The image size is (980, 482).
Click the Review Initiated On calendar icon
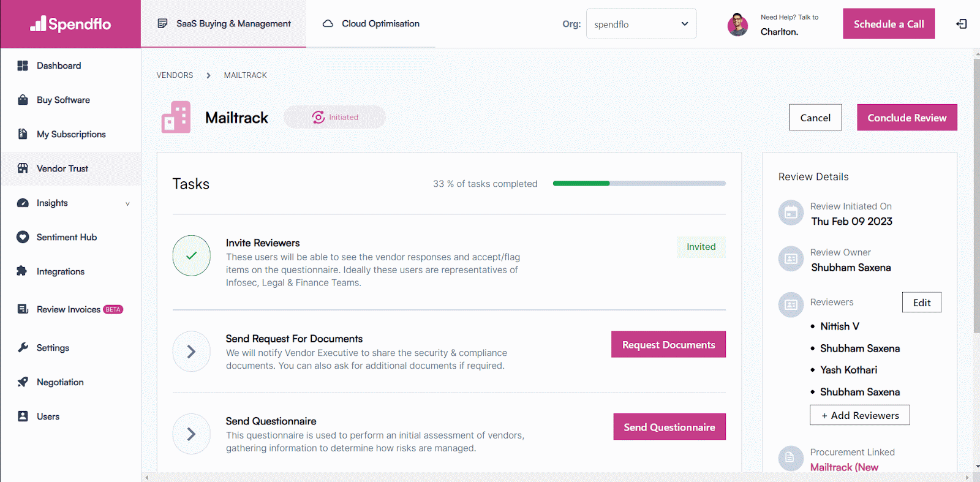coord(791,213)
